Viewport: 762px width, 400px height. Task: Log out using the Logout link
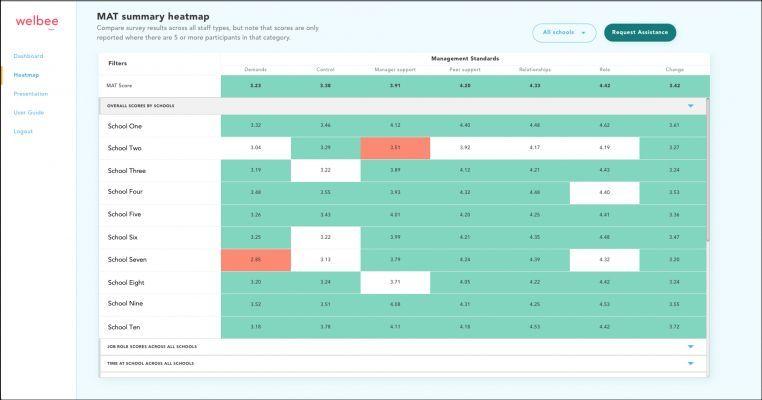pos(23,131)
